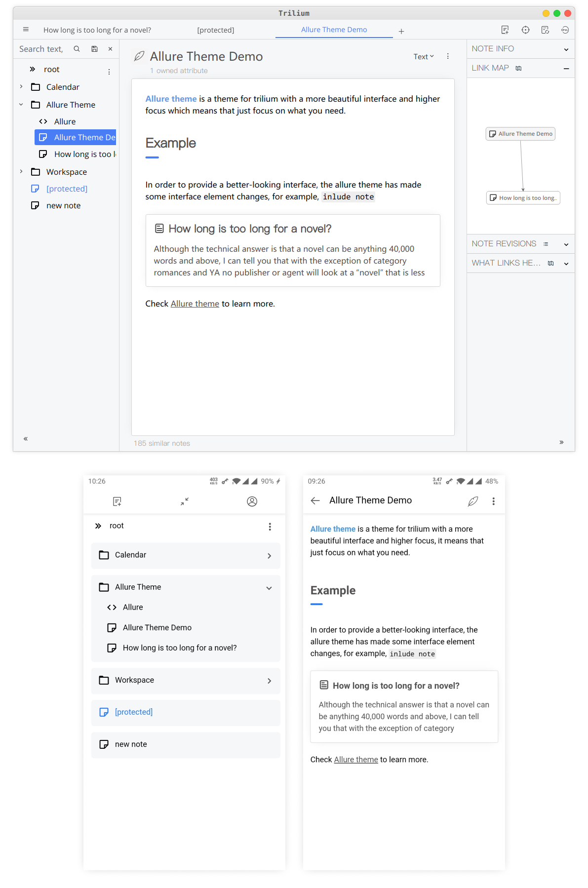Image resolution: width=588 pixels, height=888 pixels.
Task: Expand the NOTE INFO panel
Action: (566, 49)
